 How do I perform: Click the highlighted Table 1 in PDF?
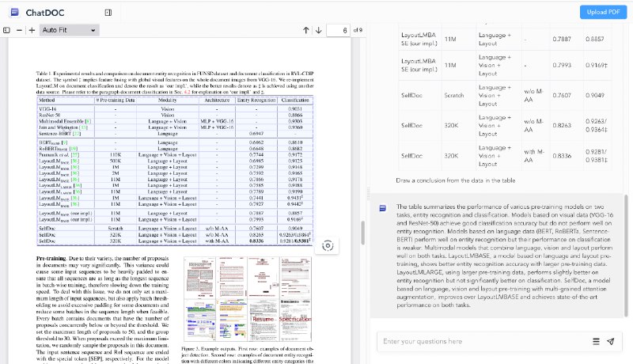point(174,170)
